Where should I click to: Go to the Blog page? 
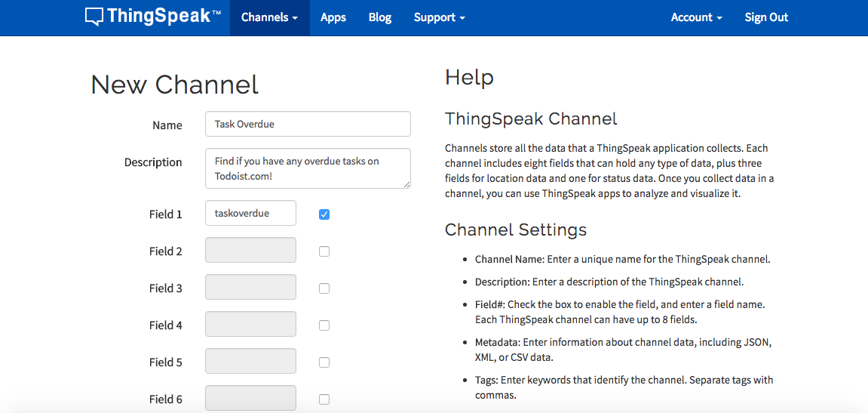(380, 17)
